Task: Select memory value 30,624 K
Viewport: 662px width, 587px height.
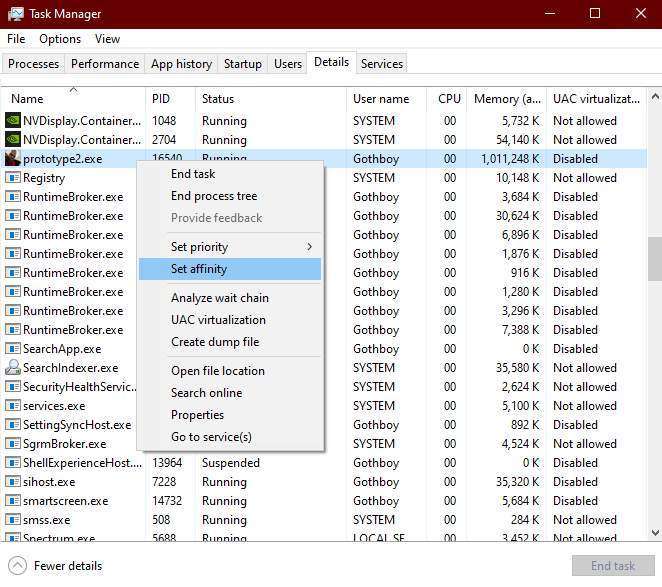Action: click(x=517, y=216)
